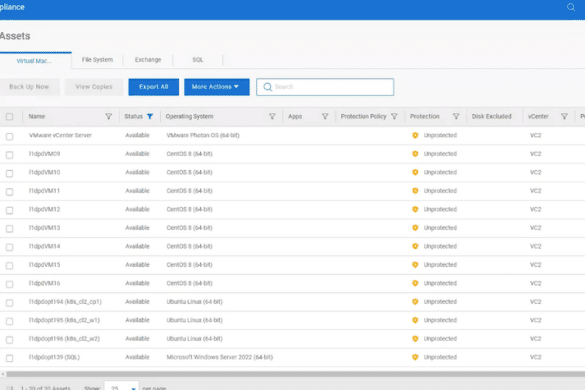Screen dimensions: 585x390
Task: Click into the asset Search field
Action: [x=325, y=87]
